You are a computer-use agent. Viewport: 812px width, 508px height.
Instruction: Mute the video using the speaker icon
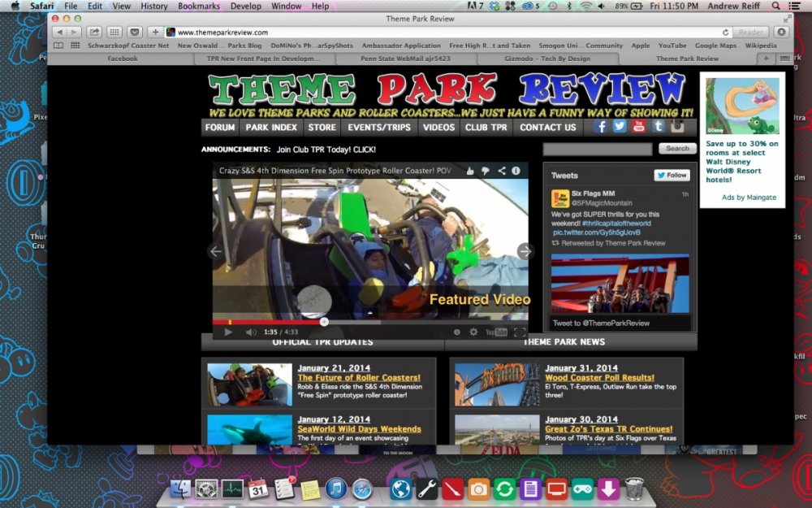coord(251,332)
